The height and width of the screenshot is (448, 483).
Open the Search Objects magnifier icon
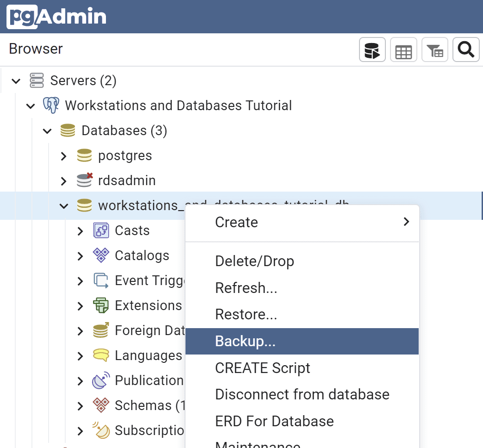tap(466, 50)
